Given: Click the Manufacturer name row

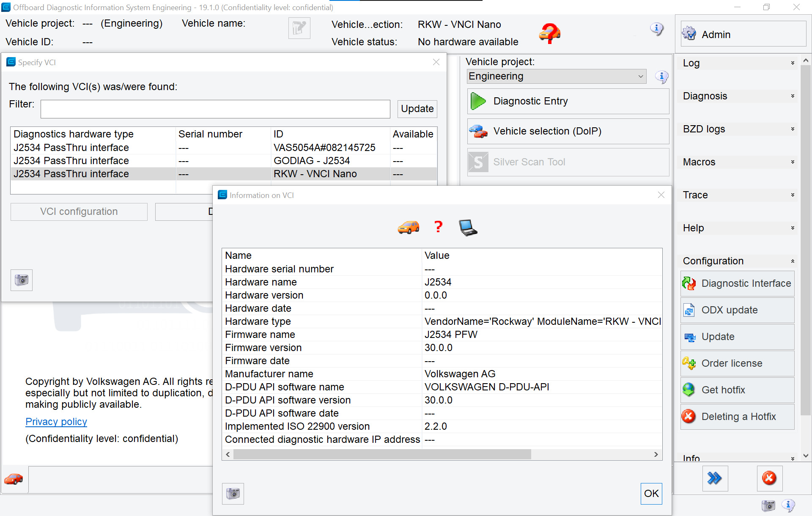Looking at the screenshot, I should click(442, 374).
